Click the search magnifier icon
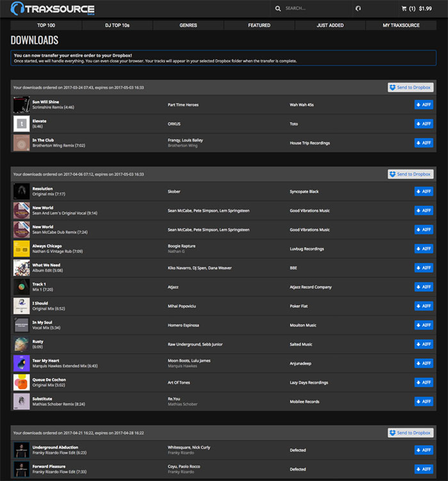 (278, 9)
